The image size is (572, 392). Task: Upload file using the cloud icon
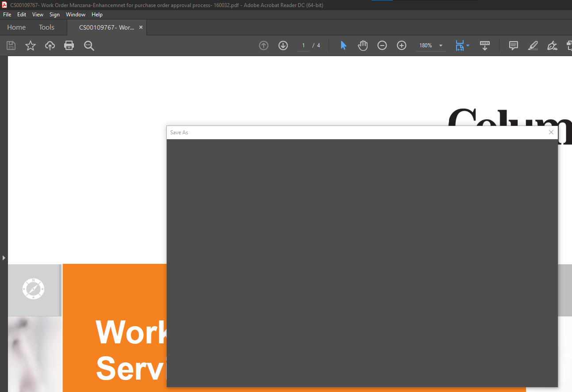click(x=50, y=46)
